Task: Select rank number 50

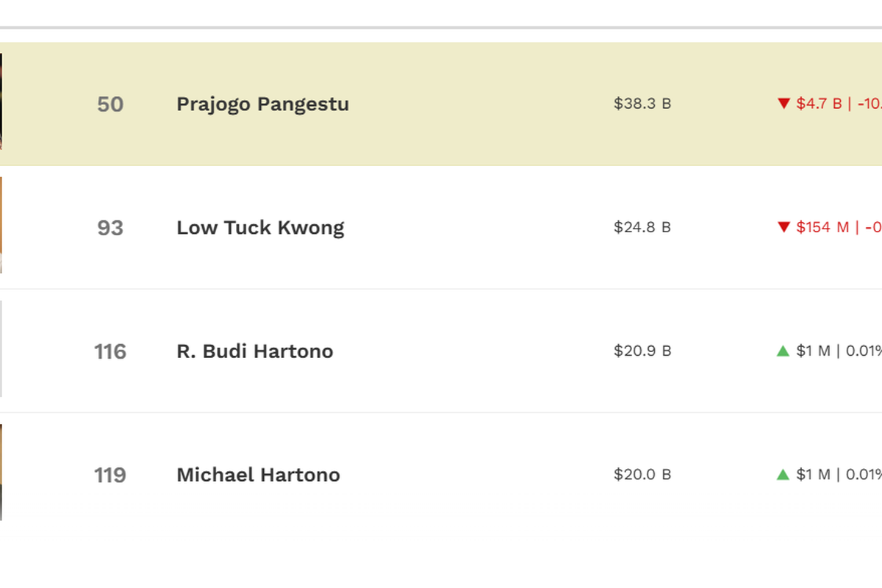Action: click(x=110, y=104)
